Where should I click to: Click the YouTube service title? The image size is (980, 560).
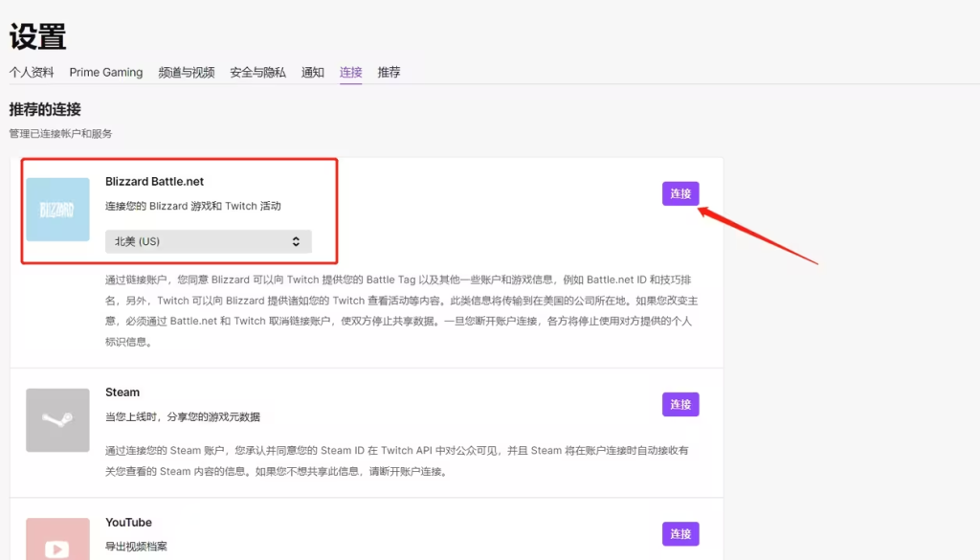click(x=129, y=522)
